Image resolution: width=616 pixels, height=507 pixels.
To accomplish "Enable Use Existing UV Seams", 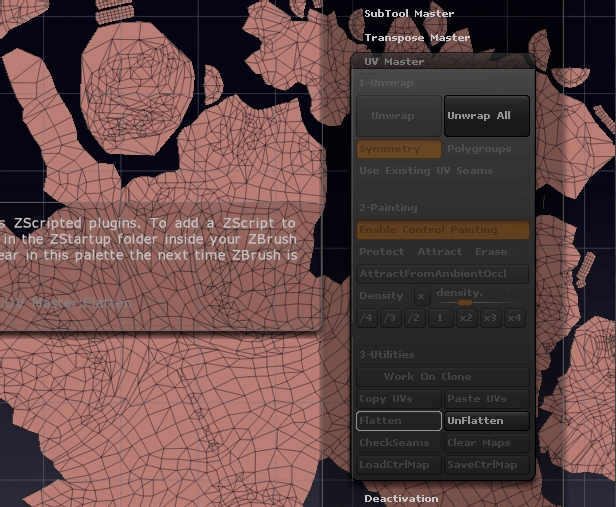I will (x=443, y=171).
